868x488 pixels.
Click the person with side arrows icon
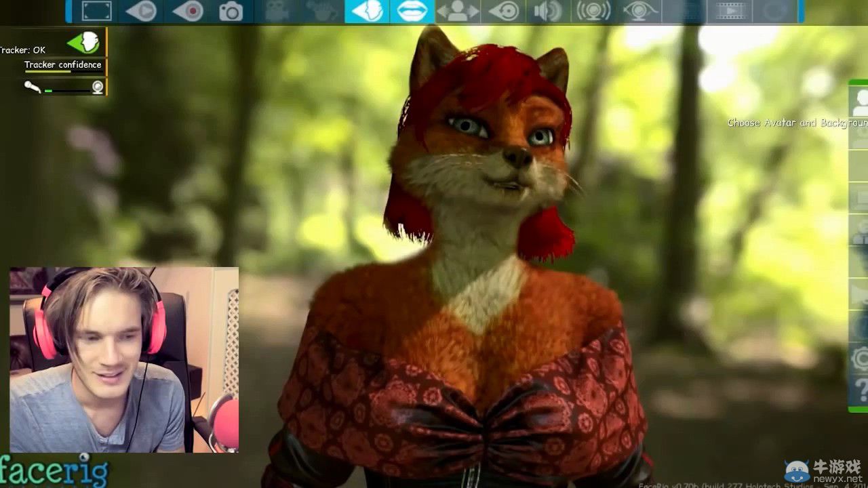(458, 11)
